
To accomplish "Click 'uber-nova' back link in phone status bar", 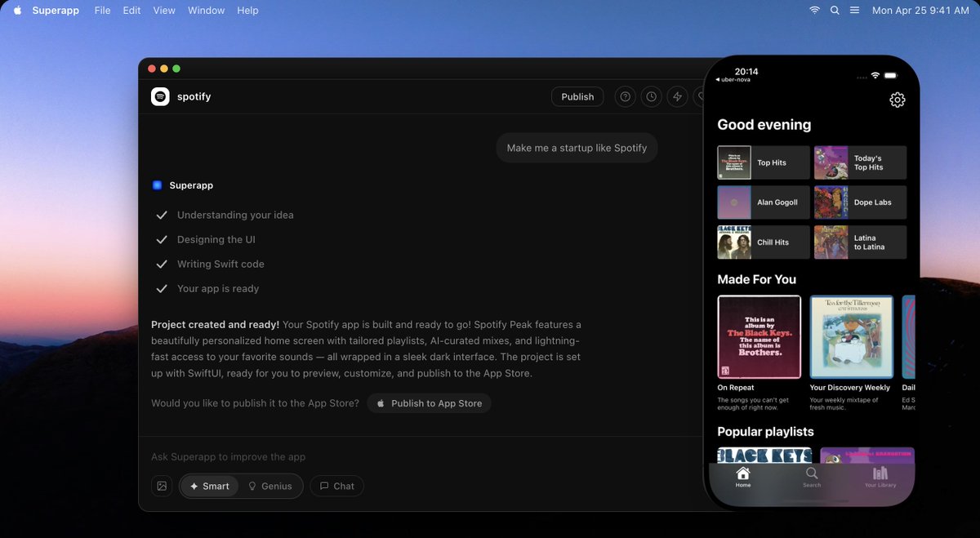I will point(732,80).
